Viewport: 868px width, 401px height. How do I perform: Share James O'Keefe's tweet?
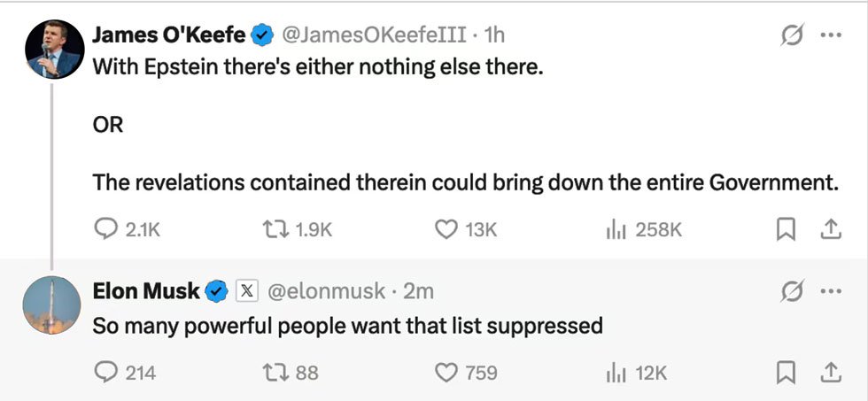coord(831,229)
